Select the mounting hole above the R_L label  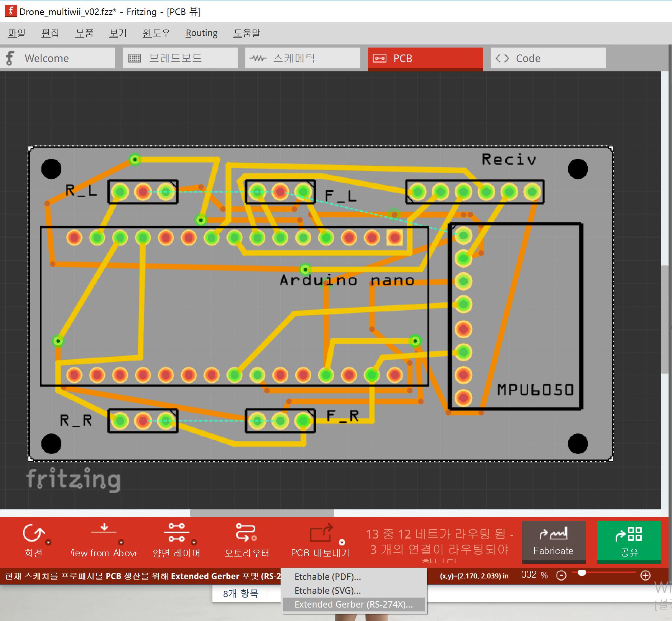coord(51,169)
